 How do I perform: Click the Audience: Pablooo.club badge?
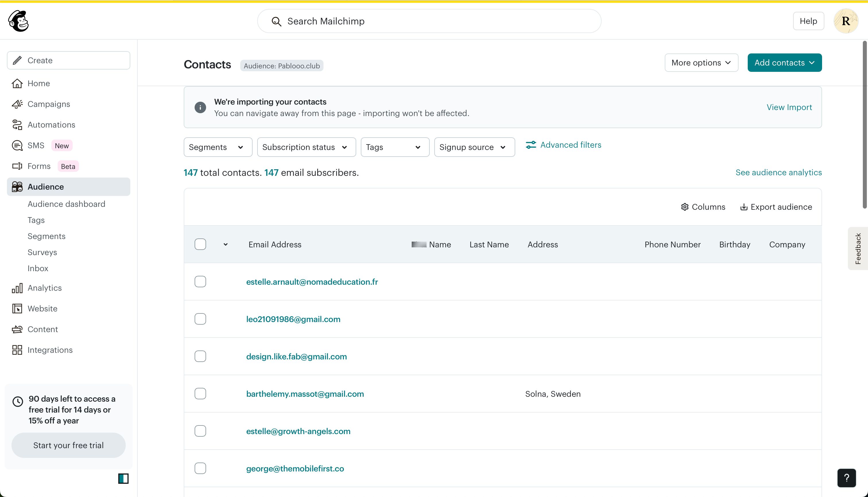(282, 66)
